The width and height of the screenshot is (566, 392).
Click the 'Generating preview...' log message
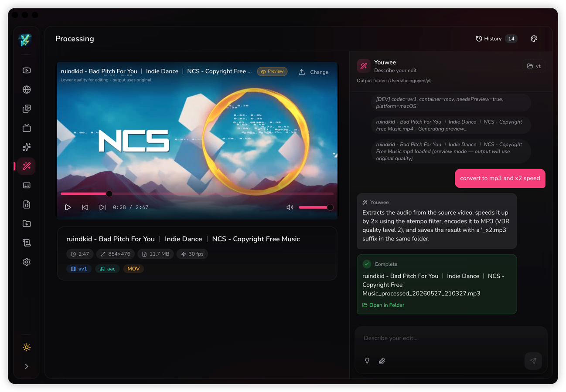pos(451,125)
